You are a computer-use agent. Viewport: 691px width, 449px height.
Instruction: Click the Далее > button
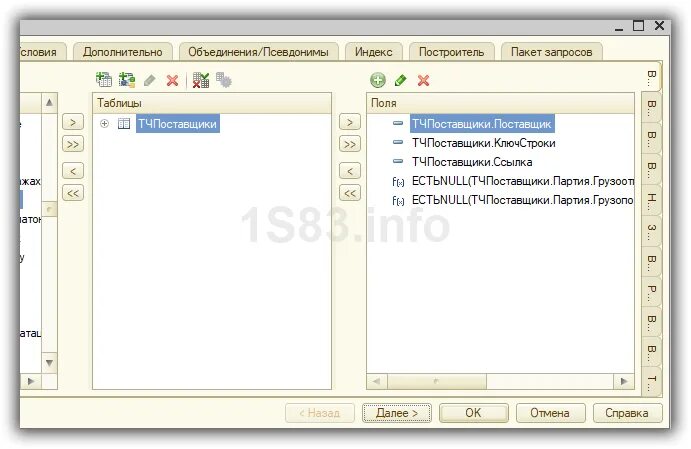[397, 413]
